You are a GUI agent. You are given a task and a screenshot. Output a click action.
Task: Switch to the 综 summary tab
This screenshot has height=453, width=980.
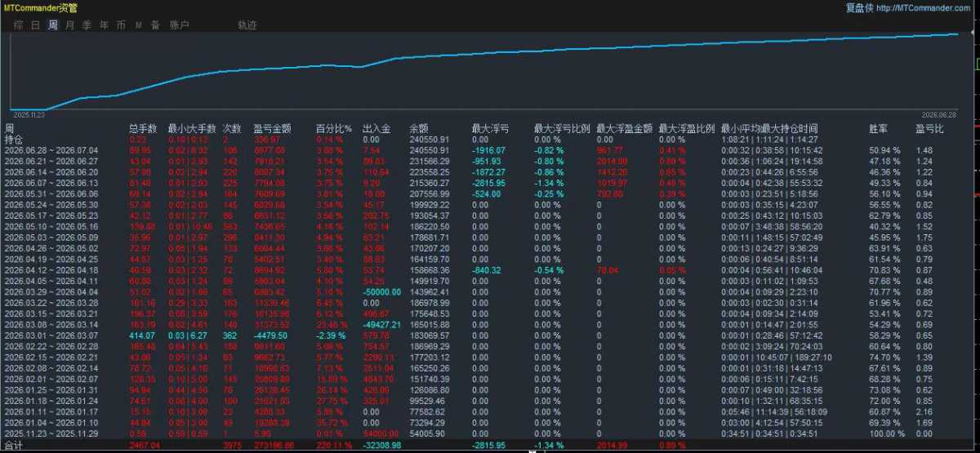(x=18, y=25)
